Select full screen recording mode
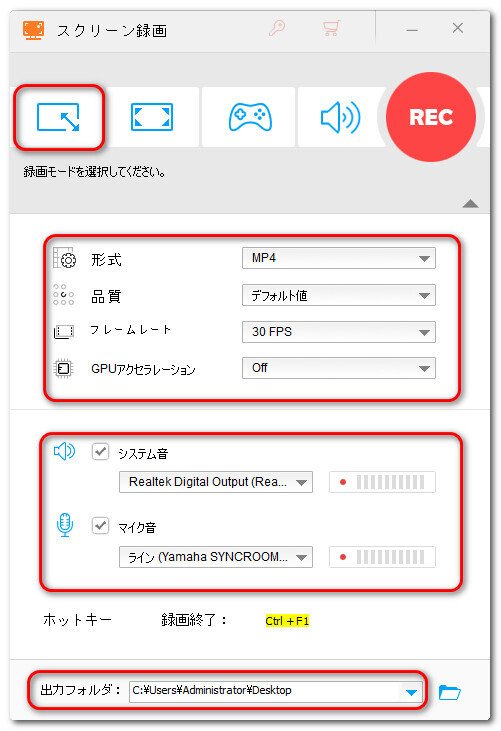 [x=152, y=117]
